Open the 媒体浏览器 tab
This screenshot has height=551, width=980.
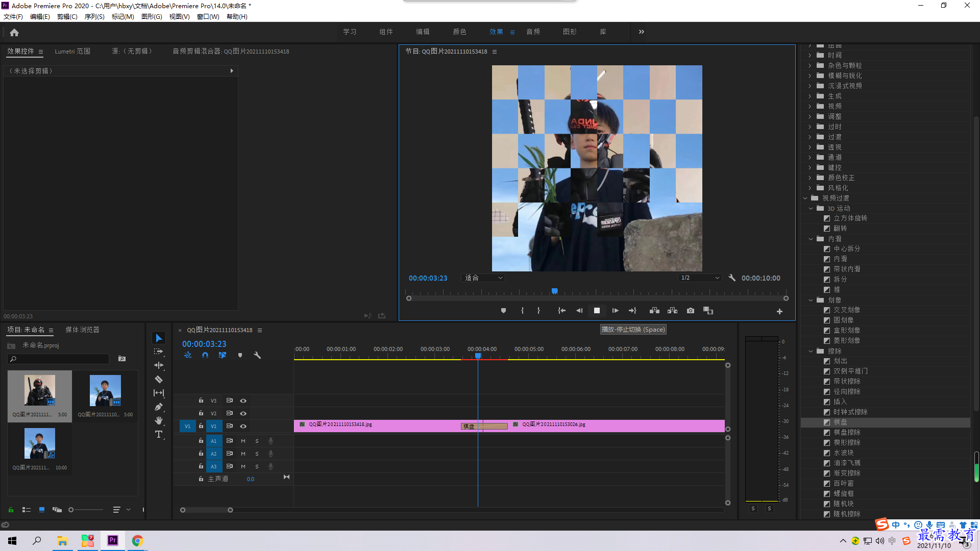(82, 330)
